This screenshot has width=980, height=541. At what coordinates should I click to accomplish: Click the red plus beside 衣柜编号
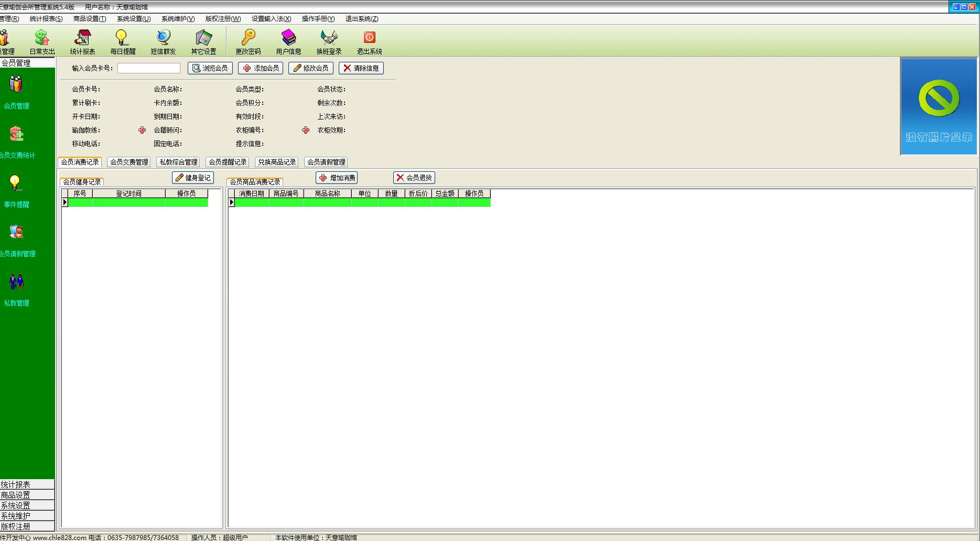[x=306, y=130]
